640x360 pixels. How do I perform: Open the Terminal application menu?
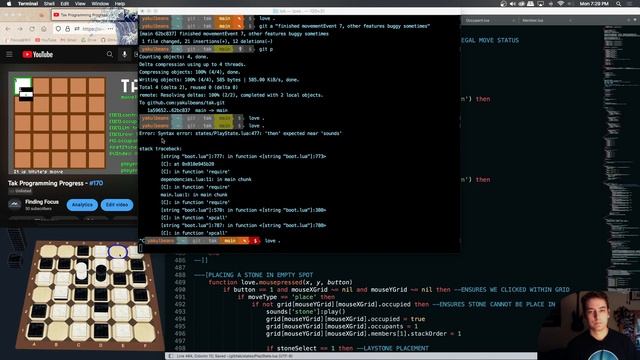pos(28,4)
